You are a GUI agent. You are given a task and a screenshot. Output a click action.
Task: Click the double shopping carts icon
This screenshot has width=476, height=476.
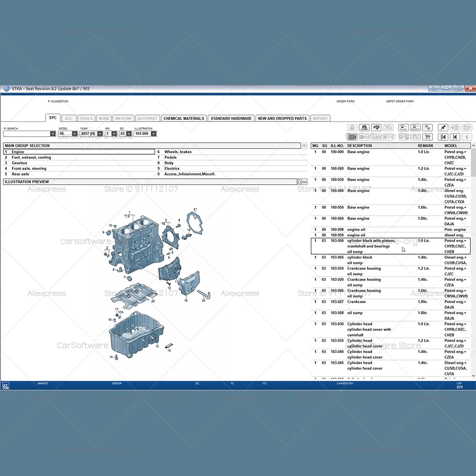pyautogui.click(x=427, y=128)
